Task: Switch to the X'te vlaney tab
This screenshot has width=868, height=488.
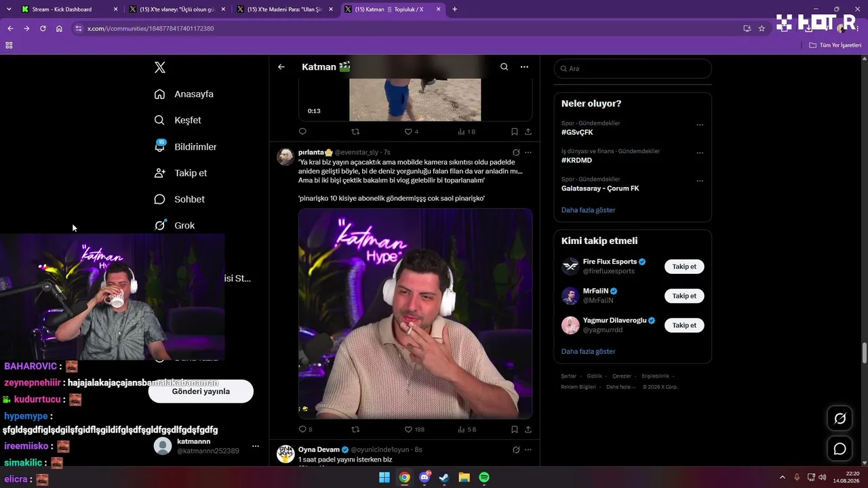Action: (x=178, y=9)
